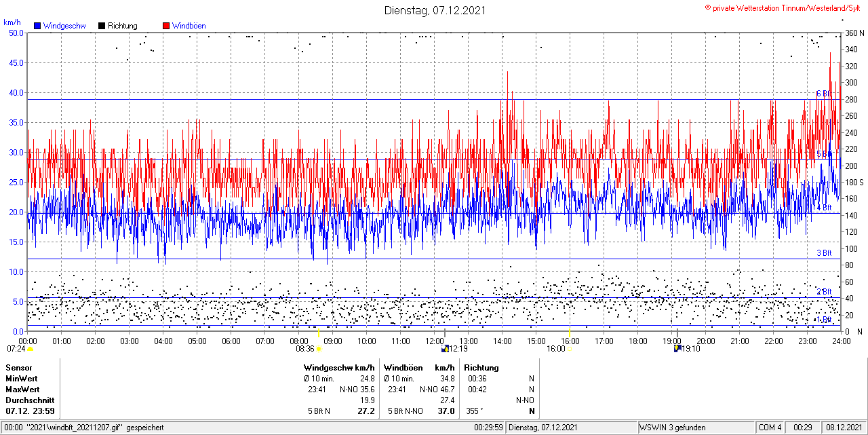Screen dimensions: 868x435
Task: Click the Richtung legend label
Action: (x=122, y=26)
